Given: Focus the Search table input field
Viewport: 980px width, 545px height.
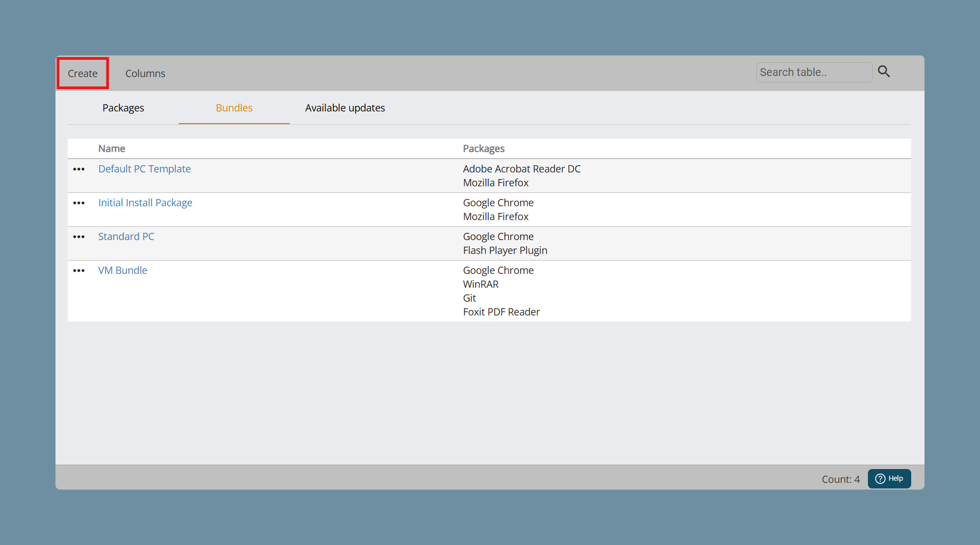Looking at the screenshot, I should point(814,72).
